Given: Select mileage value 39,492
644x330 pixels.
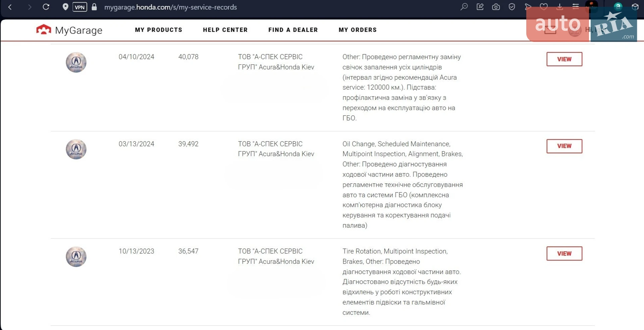Looking at the screenshot, I should (x=188, y=144).
